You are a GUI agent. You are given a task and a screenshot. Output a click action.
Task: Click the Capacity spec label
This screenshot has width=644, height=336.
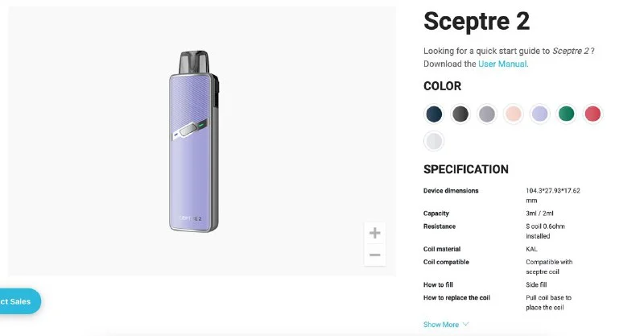[x=436, y=214]
